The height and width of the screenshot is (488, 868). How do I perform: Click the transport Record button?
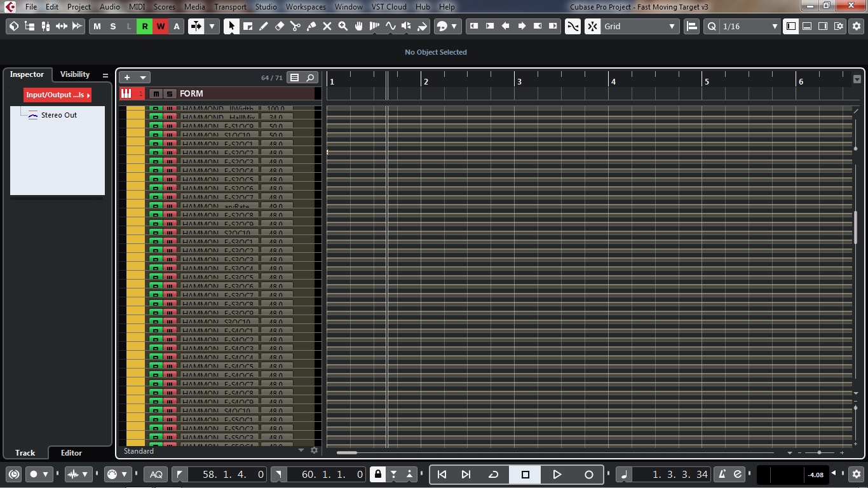pos(588,474)
